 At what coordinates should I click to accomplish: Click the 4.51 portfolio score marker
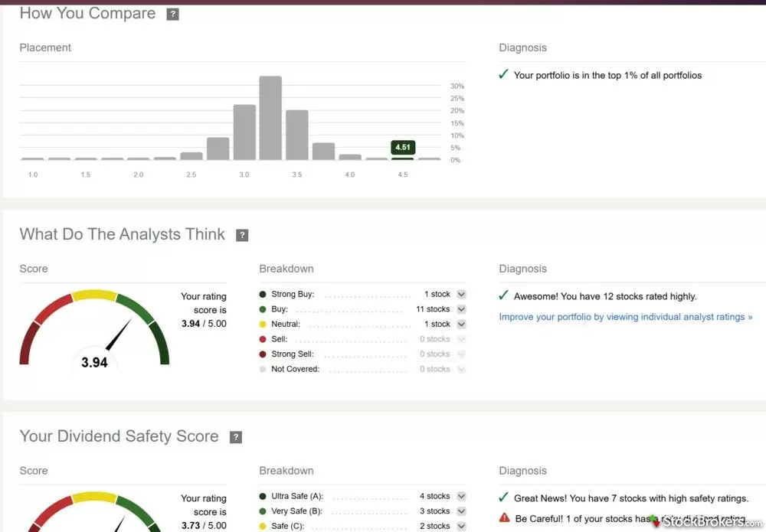[x=402, y=147]
